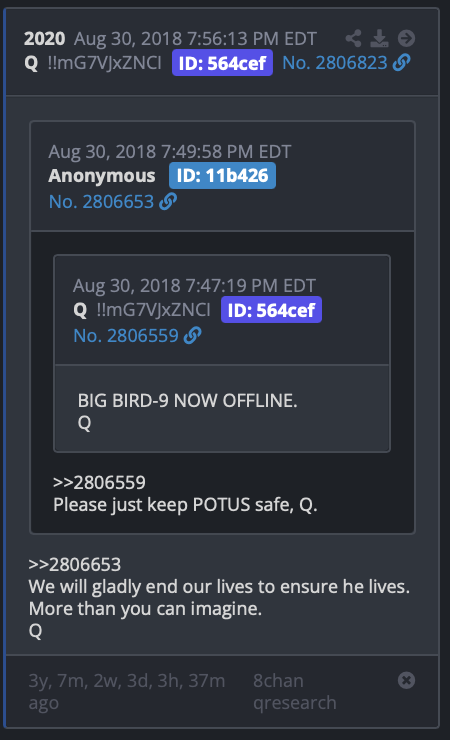Click chain link icon beside No. 2806823
The image size is (450, 740).
(x=401, y=62)
